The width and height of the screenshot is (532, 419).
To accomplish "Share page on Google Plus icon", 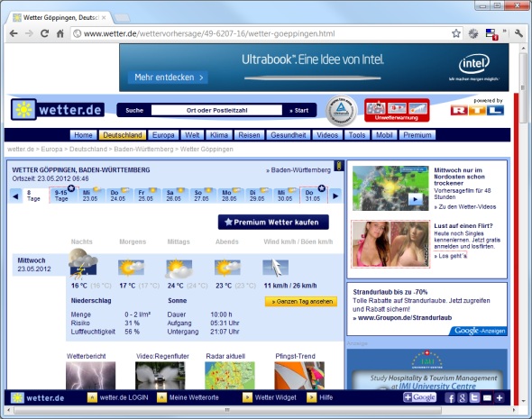I will point(463,397).
